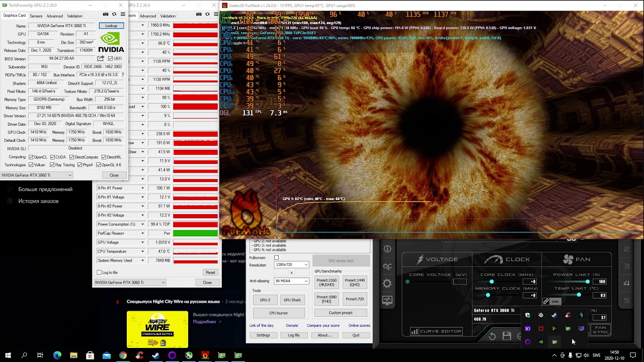This screenshot has height=362, width=644.
Task: Enable FurMark Fullscreen checkbox
Action: [276, 258]
